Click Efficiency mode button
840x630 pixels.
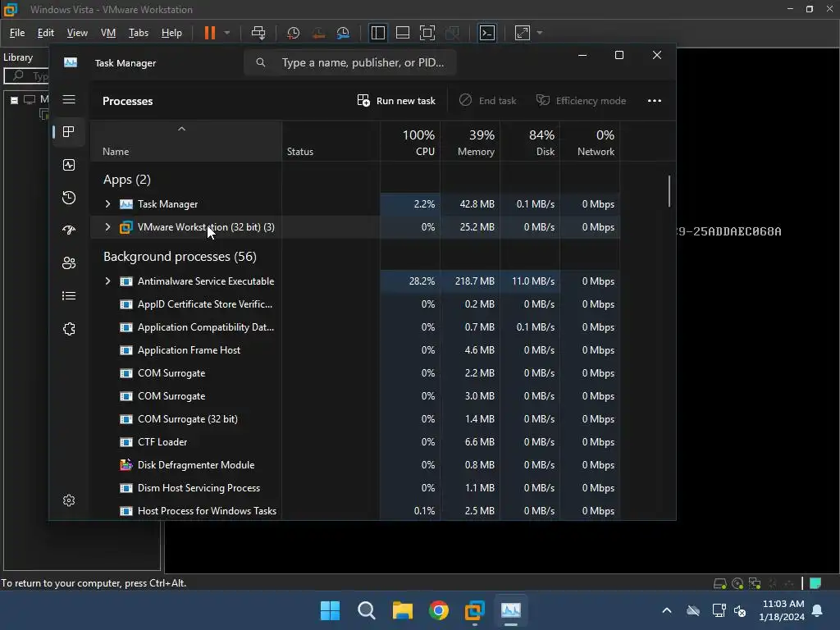tap(582, 101)
